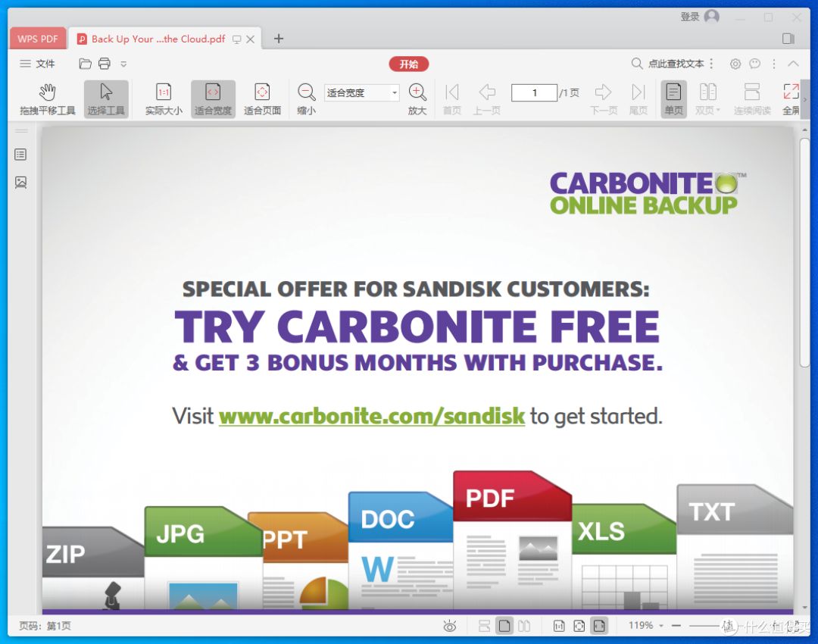Select the 开始 ribbon tab
The image size is (818, 644).
tap(409, 64)
